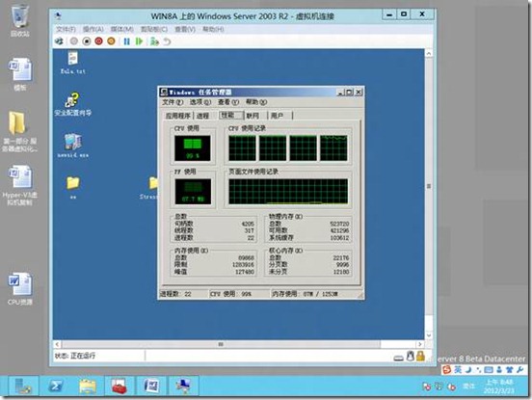Open the 帮助(H) menu of VM connection
This screenshot has width=532, height=400.
coord(213,29)
